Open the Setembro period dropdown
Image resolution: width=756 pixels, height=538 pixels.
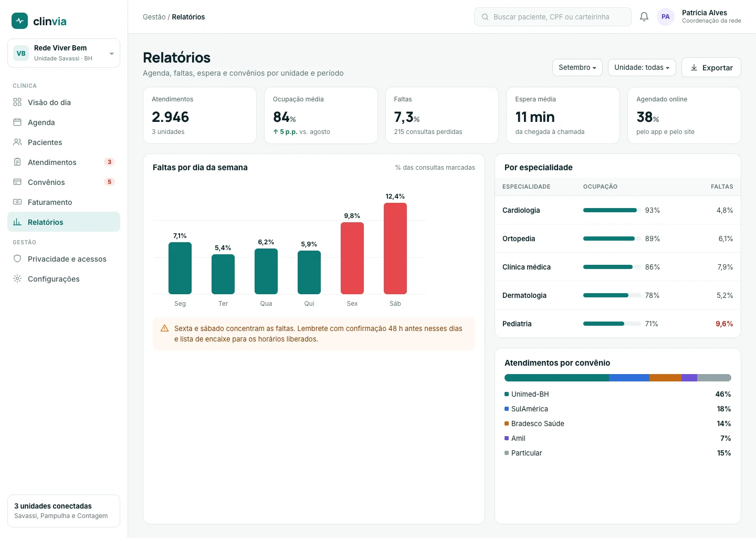(577, 67)
